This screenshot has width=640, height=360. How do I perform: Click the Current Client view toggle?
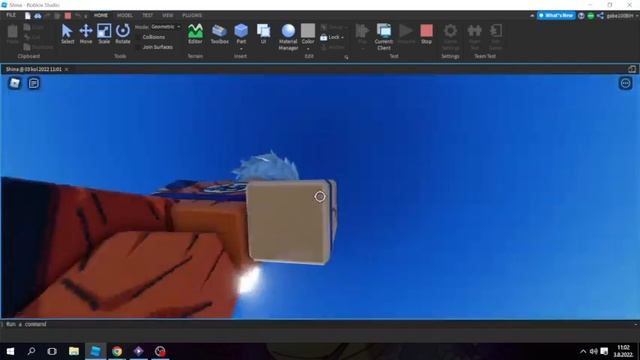point(384,37)
